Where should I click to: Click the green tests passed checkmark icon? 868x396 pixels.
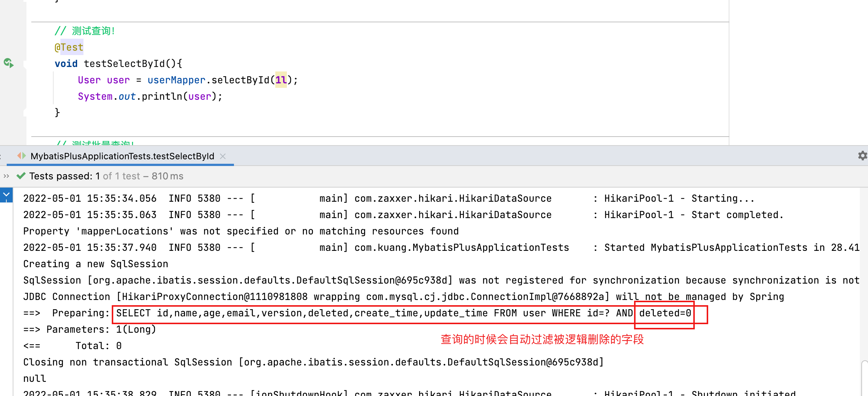[21, 176]
